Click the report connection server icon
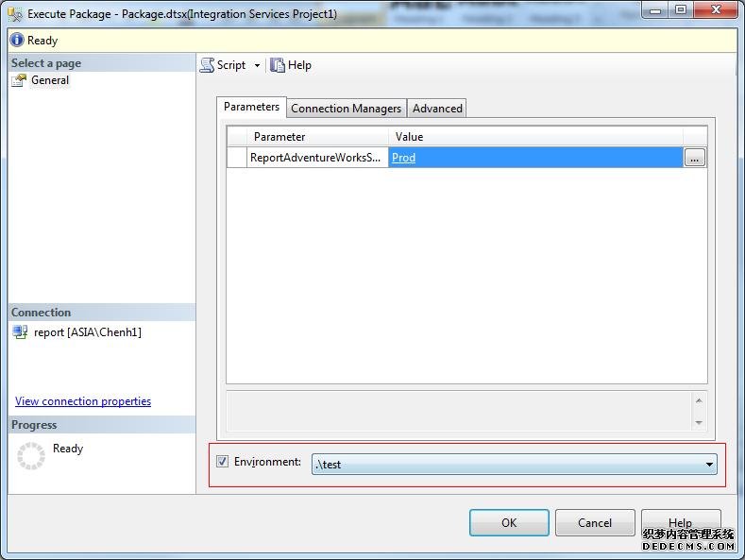Image resolution: width=745 pixels, height=560 pixels. [20, 332]
